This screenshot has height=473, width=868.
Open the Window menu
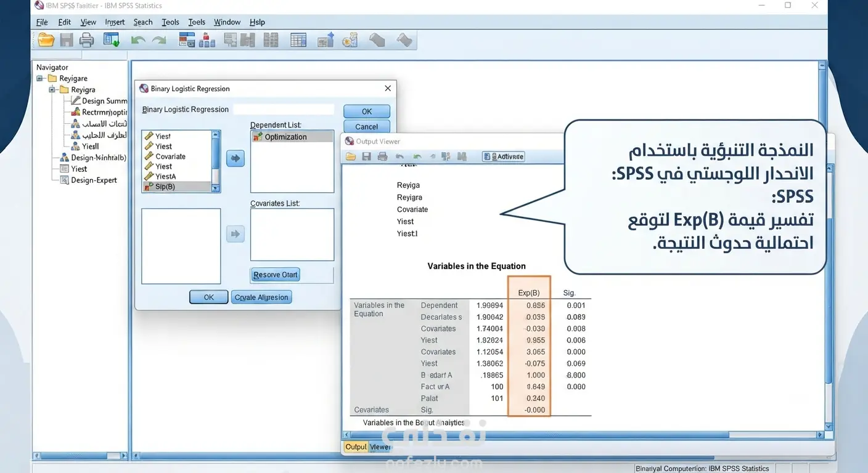coord(227,22)
